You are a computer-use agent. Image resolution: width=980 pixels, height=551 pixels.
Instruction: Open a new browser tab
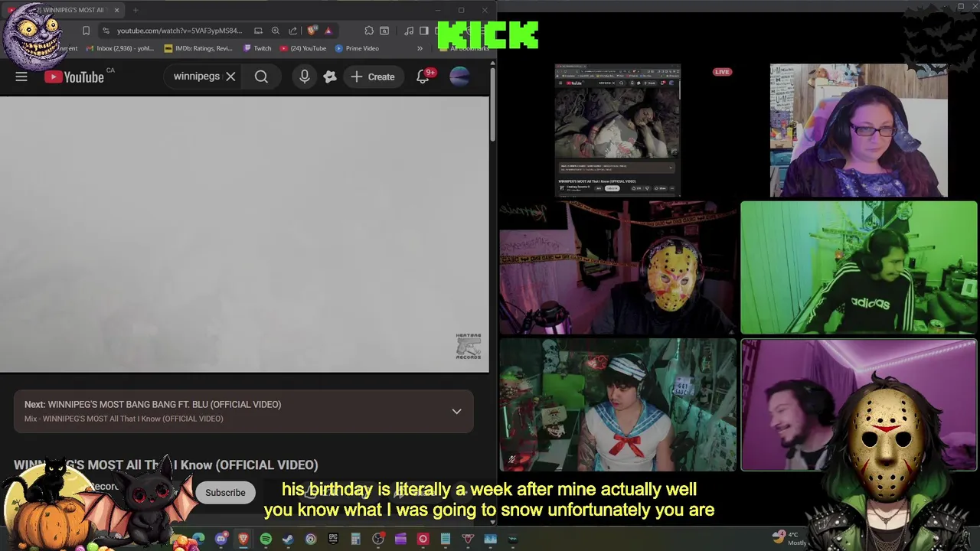coord(136,10)
